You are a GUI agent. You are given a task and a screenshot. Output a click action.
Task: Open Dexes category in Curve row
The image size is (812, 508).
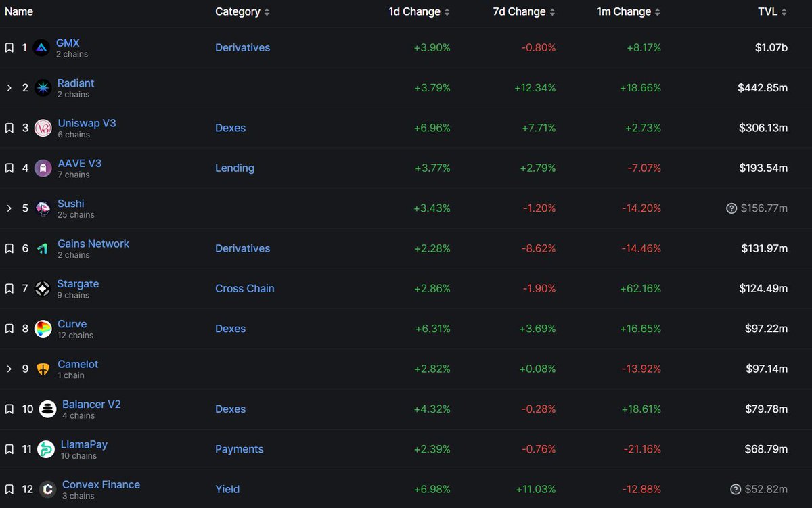230,329
